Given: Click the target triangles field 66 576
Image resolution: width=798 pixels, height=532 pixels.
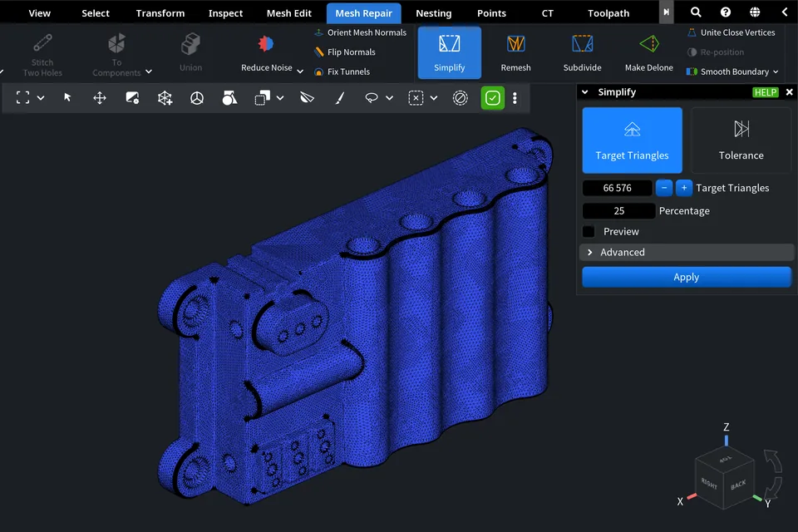Looking at the screenshot, I should [x=617, y=188].
